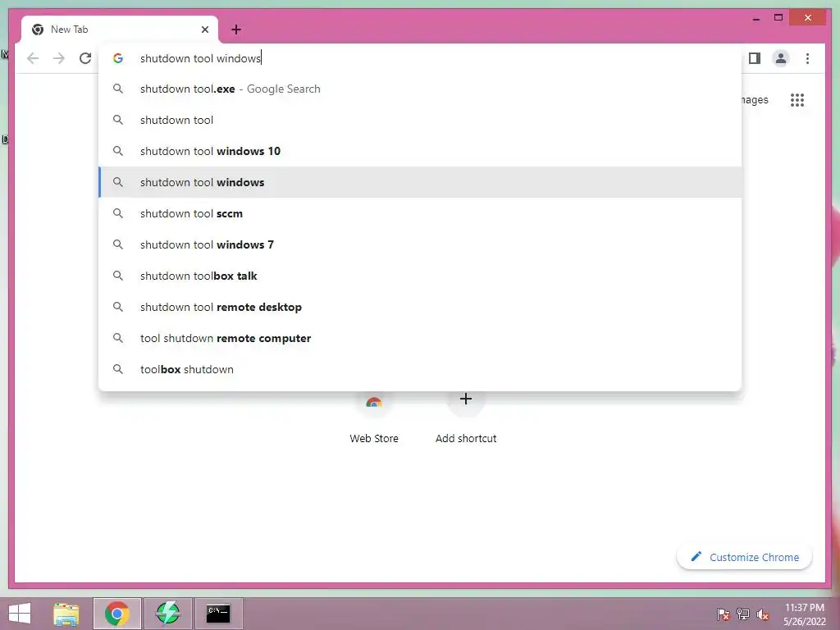
Task: Select the New Tab tab
Action: 120,30
